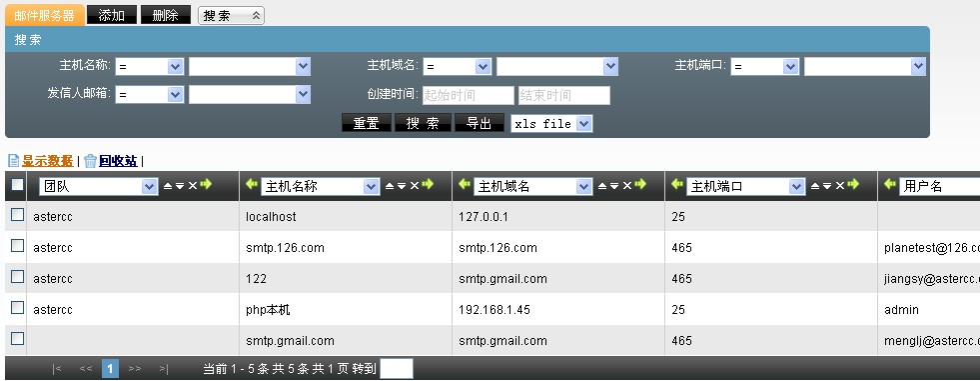980x381 pixels.
Task: Move 用户名 column left with green arrow
Action: click(890, 185)
